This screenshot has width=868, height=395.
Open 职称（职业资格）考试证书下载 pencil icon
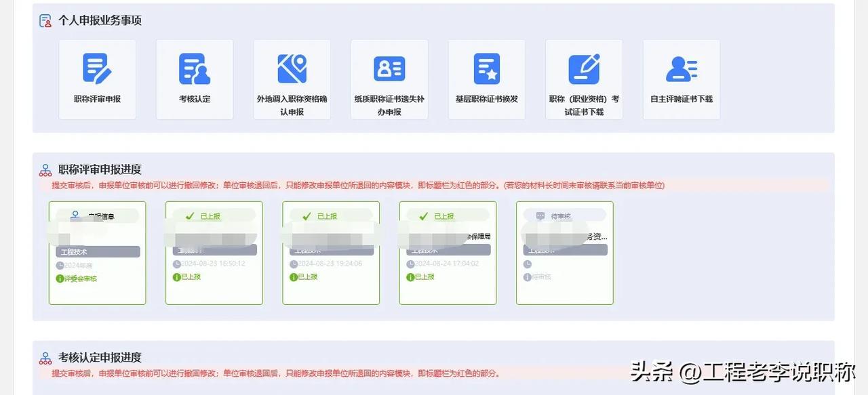[x=584, y=68]
